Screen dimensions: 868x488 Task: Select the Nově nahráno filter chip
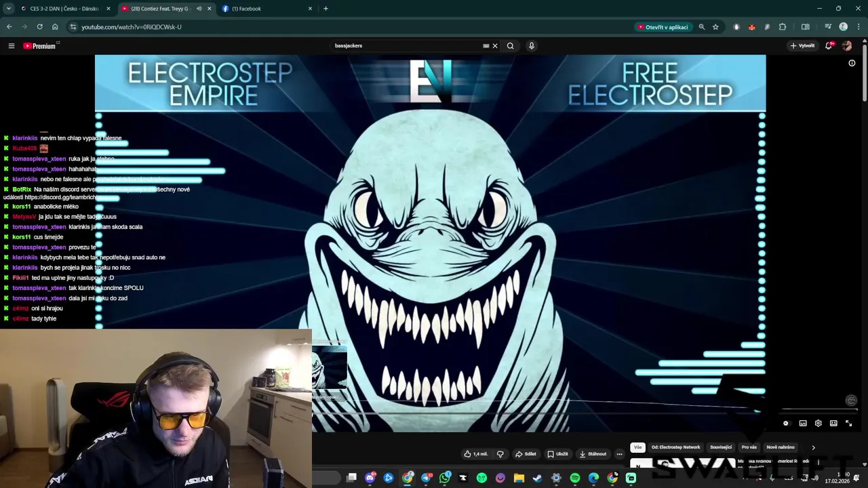[x=781, y=447]
